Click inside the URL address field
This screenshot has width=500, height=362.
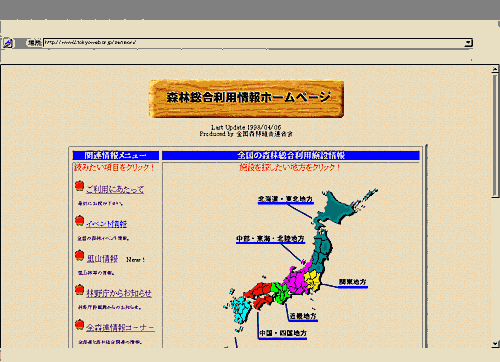coord(253,42)
